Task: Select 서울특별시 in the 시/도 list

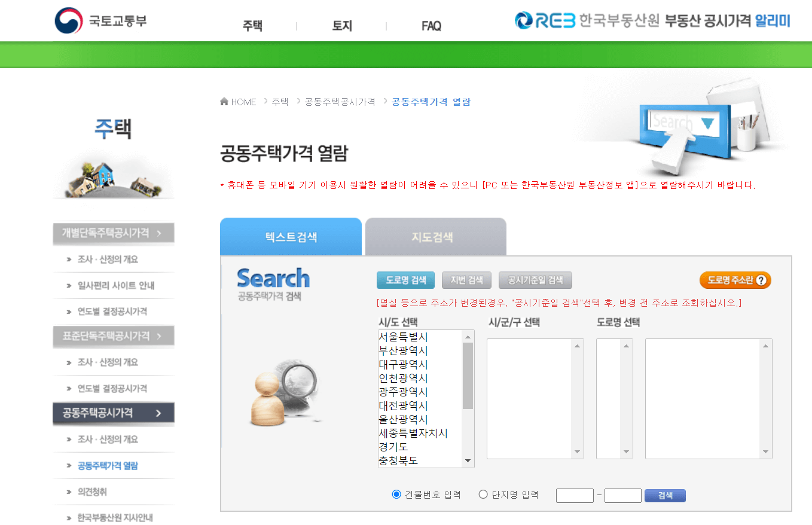Action: click(x=403, y=336)
